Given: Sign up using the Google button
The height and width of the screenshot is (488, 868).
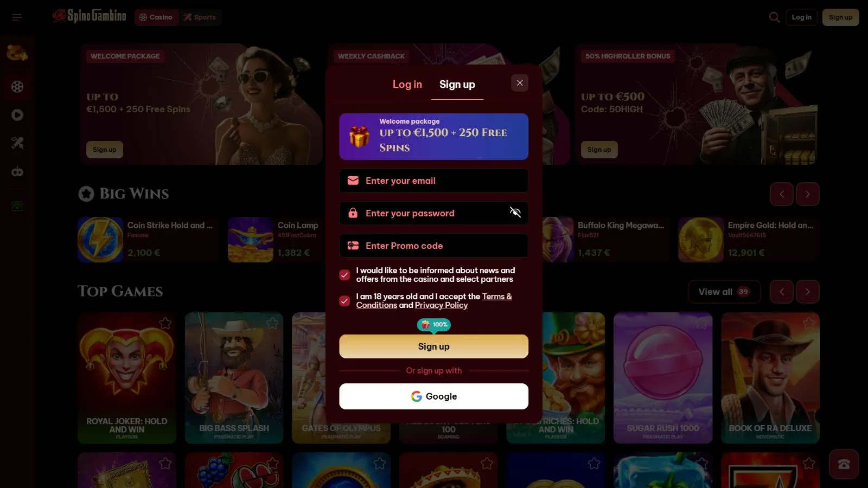Looking at the screenshot, I should [x=433, y=396].
